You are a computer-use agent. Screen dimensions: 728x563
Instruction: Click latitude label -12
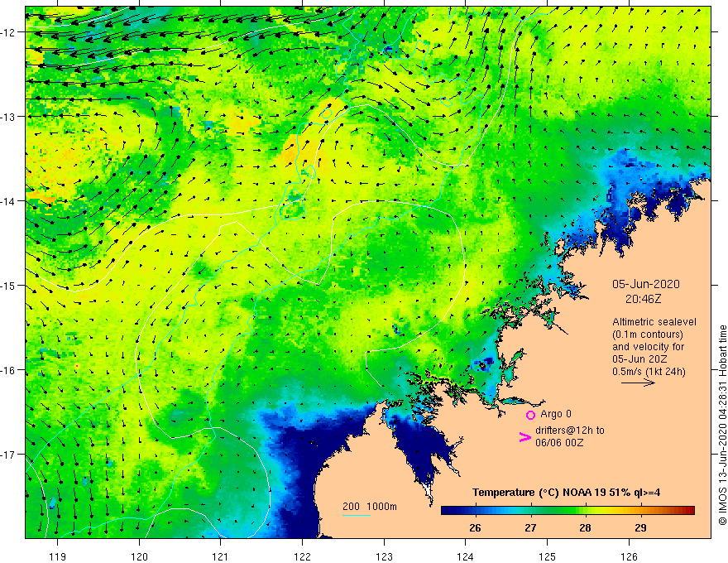point(9,32)
